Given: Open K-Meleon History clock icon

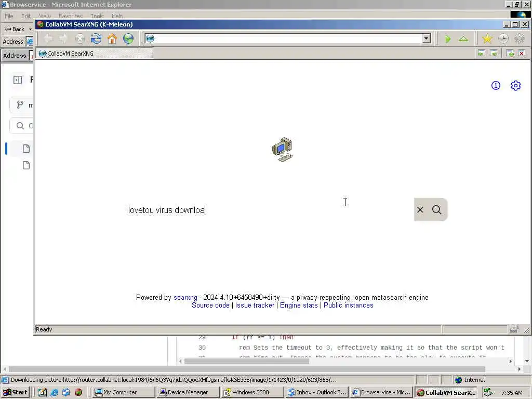Looking at the screenshot, I should (x=503, y=38).
